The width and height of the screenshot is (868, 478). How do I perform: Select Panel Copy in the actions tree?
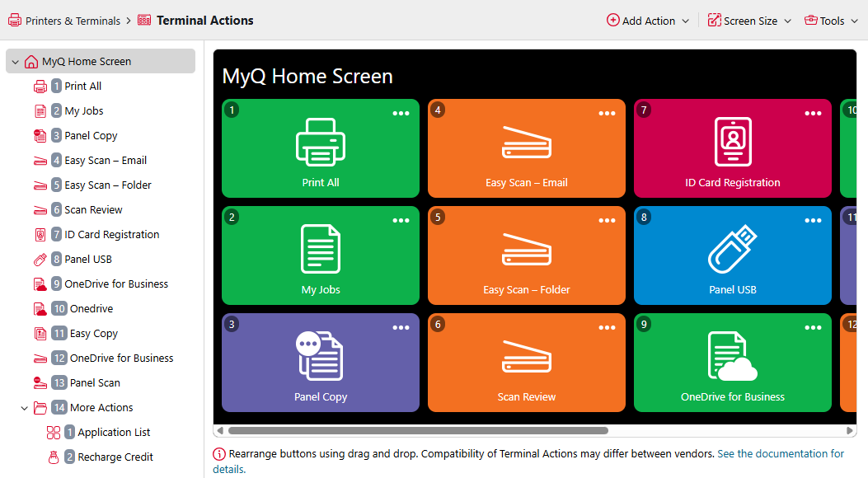pos(91,135)
